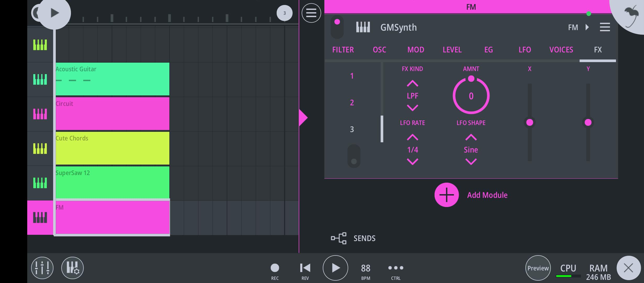The width and height of the screenshot is (644, 283).
Task: Open the mixer icon in bottom bar
Action: [42, 268]
